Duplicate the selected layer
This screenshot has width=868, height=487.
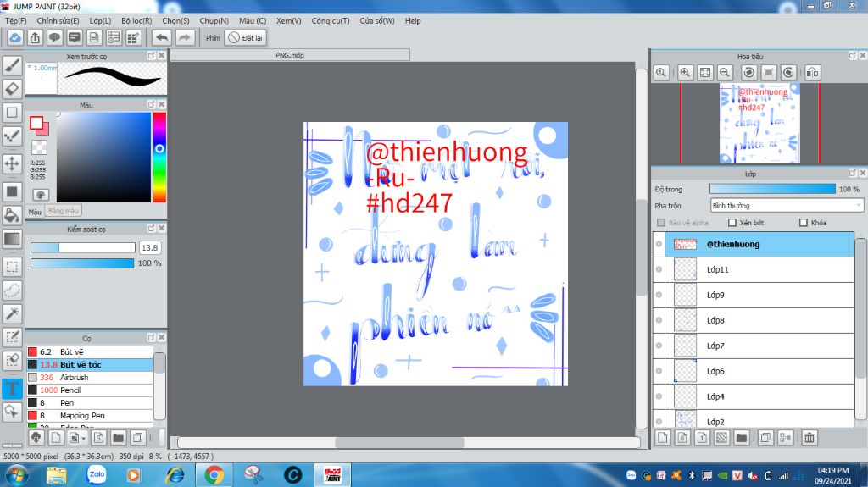pyautogui.click(x=765, y=438)
